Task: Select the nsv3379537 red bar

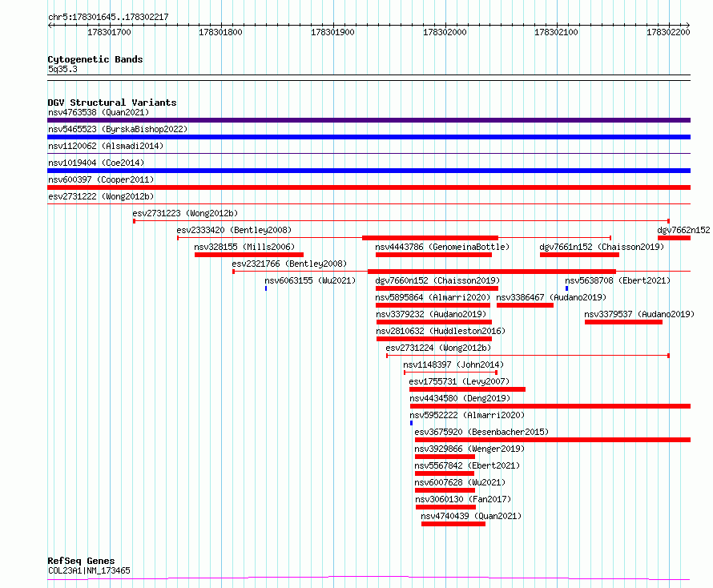Action: [x=623, y=322]
